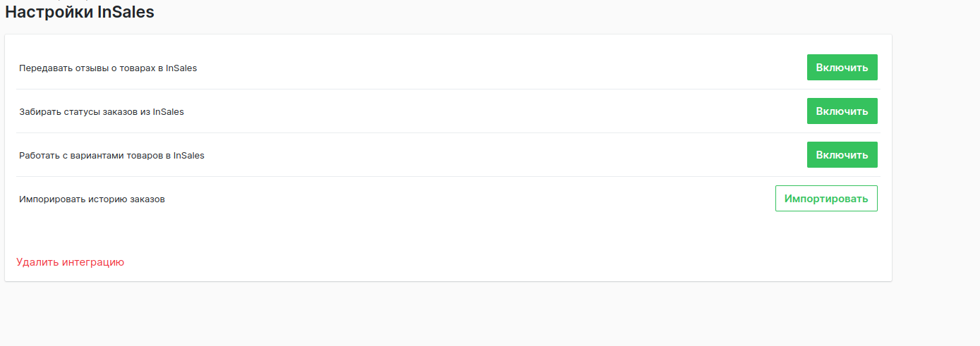Click the label Работать с вариантами товаров в InSales
This screenshot has width=980, height=346.
click(x=111, y=156)
